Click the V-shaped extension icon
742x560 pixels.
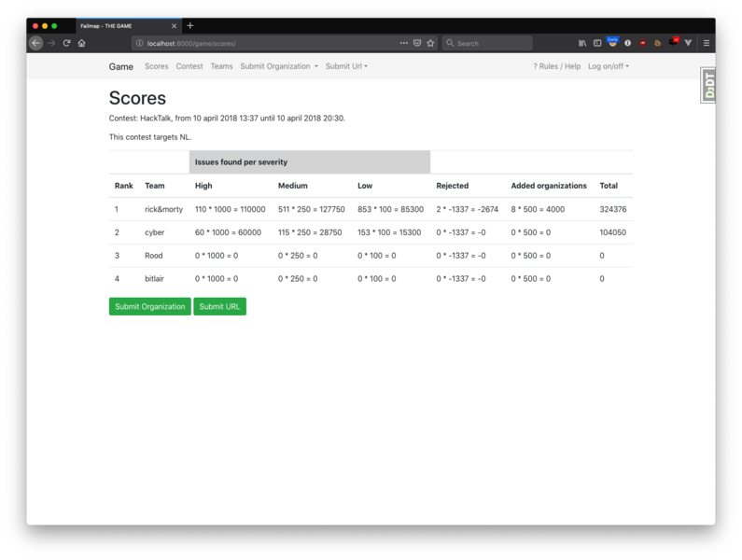click(x=689, y=43)
